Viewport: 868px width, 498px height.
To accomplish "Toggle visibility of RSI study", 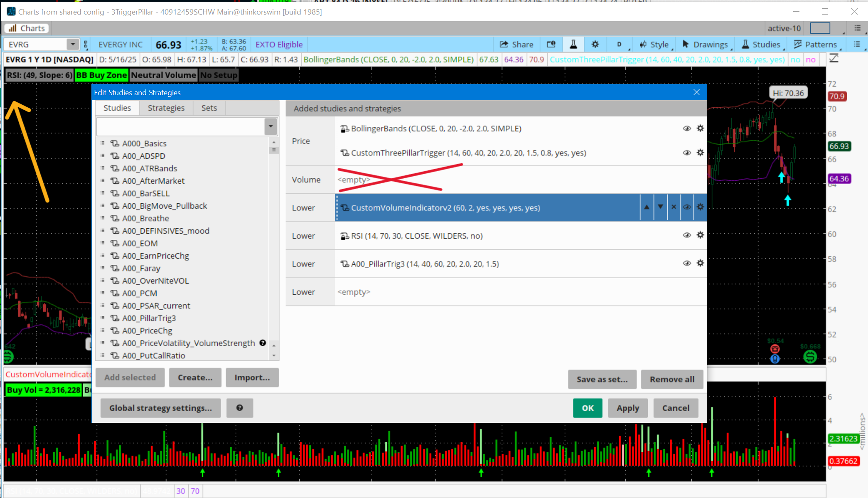I will point(687,235).
